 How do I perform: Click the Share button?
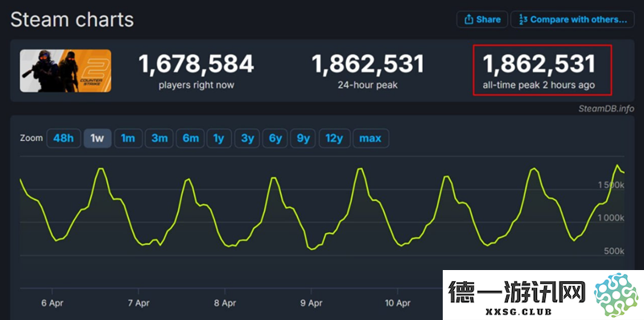click(482, 19)
